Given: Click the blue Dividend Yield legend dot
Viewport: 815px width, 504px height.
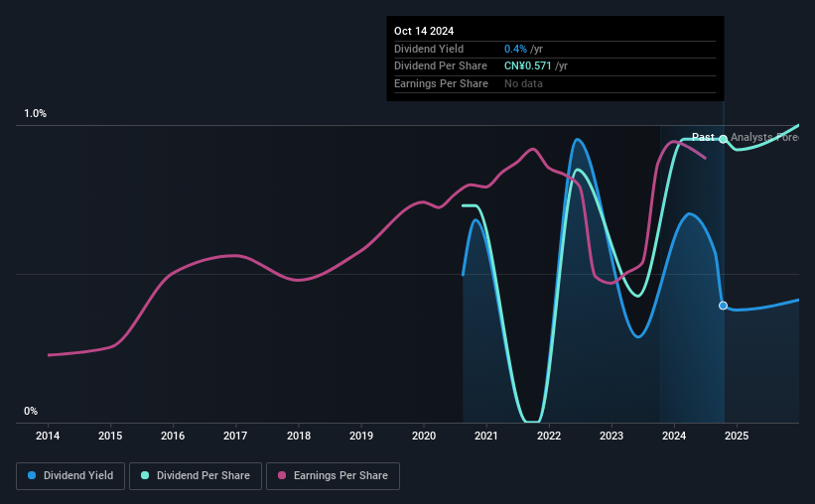Looking at the screenshot, I should click(x=32, y=475).
